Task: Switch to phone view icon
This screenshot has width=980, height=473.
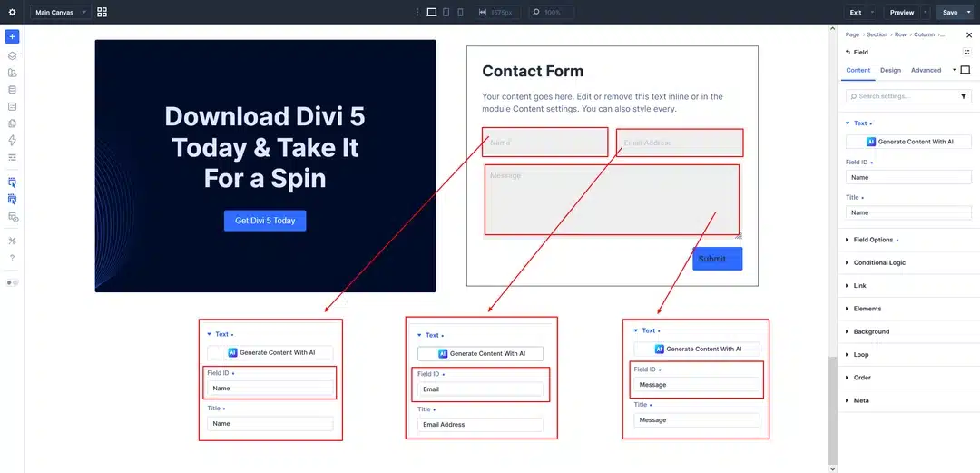Action: coord(461,12)
